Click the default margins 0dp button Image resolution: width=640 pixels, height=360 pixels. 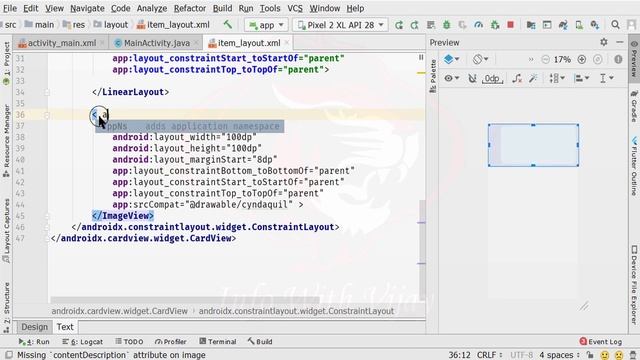[x=492, y=78]
